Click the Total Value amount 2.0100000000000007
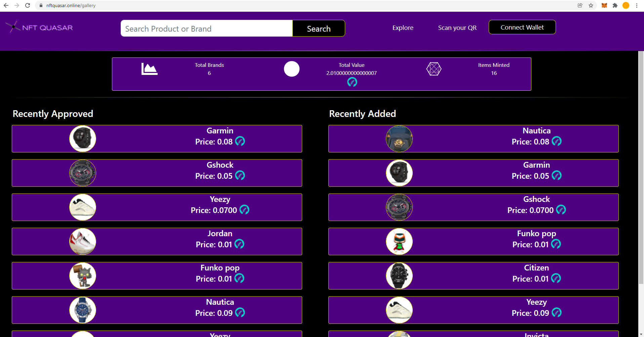644x337 pixels. pyautogui.click(x=352, y=73)
